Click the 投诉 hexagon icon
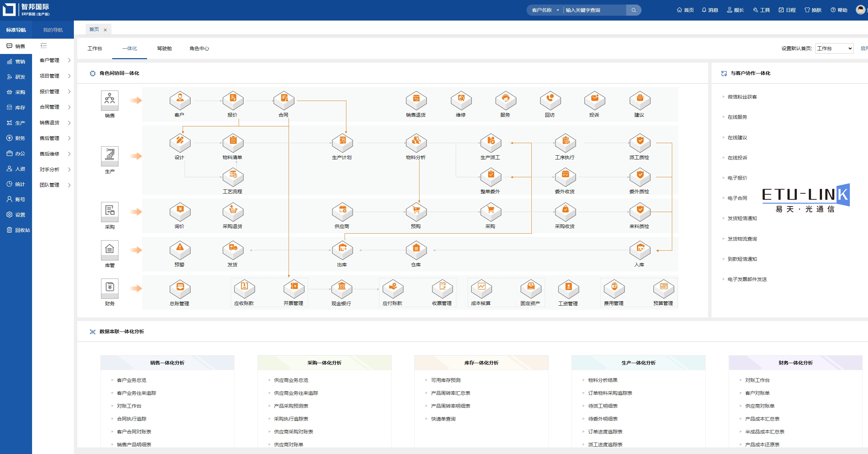The image size is (868, 454). (594, 100)
